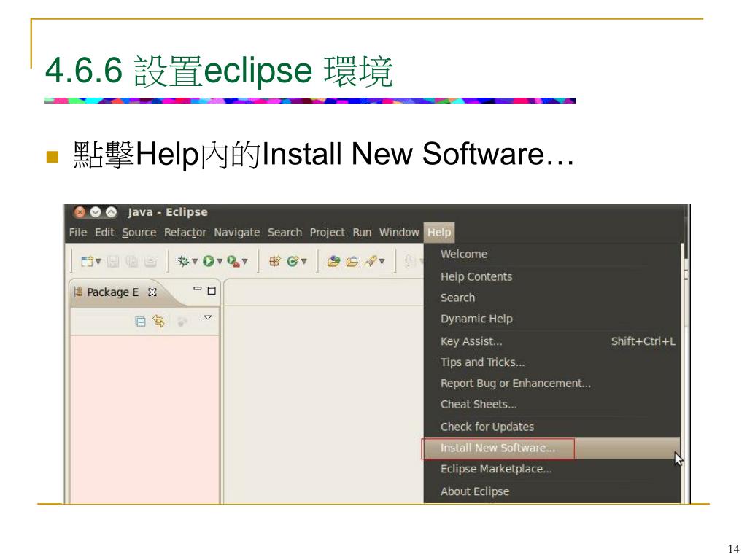Click the Java - Eclipse title text

point(167,212)
